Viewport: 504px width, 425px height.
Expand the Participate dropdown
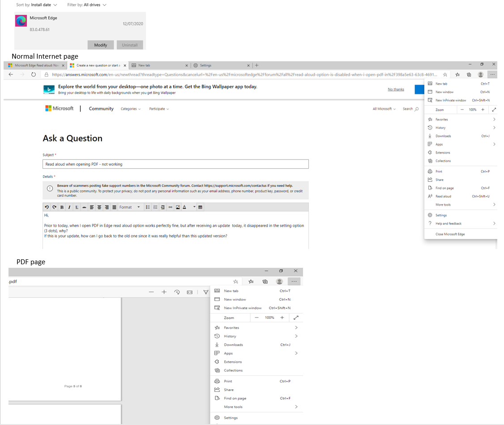point(159,109)
